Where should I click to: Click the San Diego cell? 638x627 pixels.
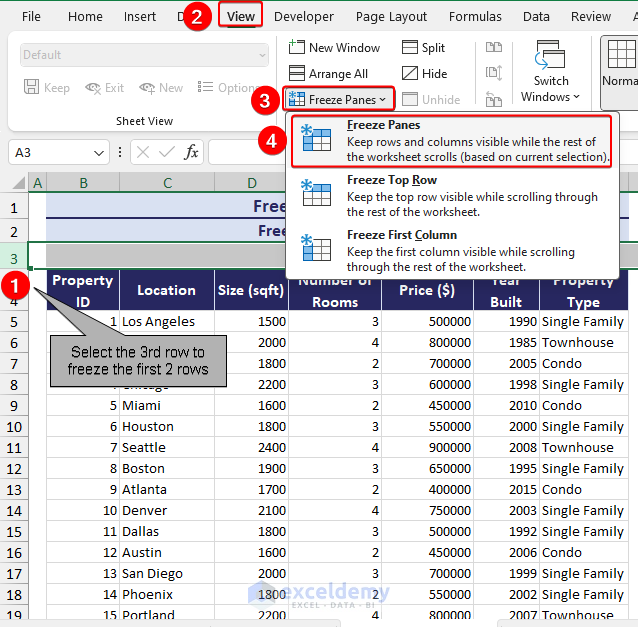pos(167,573)
